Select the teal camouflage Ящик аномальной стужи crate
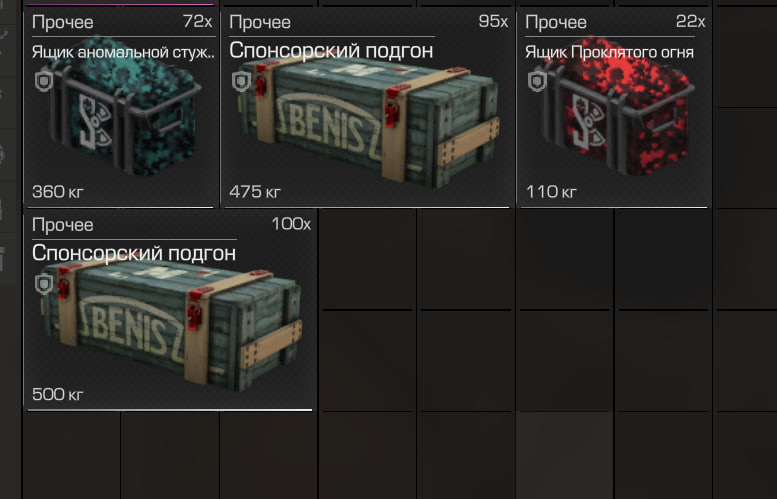The image size is (777, 499). pyautogui.click(x=124, y=106)
